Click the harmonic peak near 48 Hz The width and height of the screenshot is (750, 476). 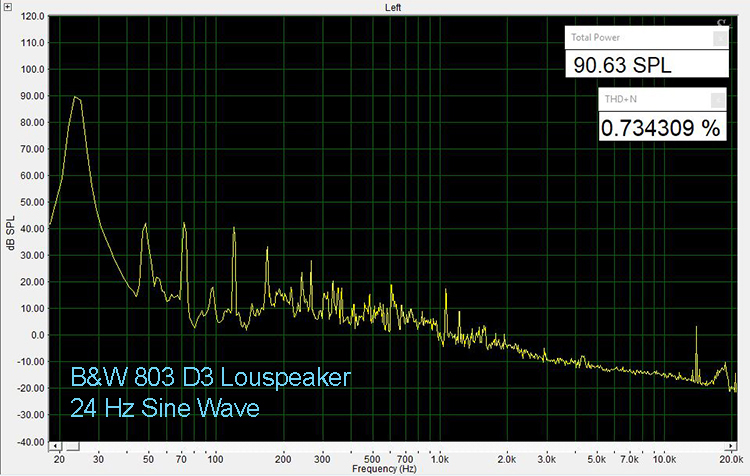coord(145,226)
